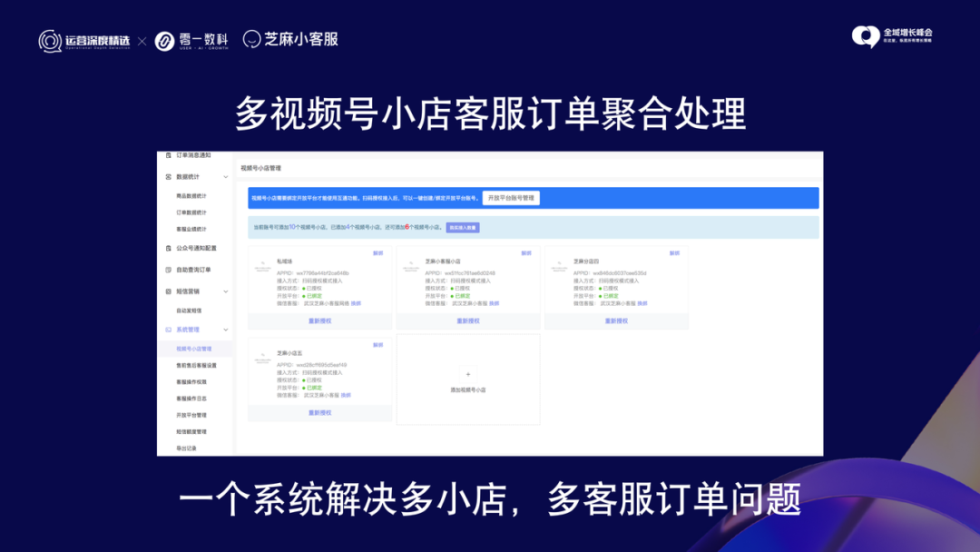Image resolution: width=980 pixels, height=552 pixels.
Task: Click the 视频号小店管理 page header title
Action: point(260,168)
